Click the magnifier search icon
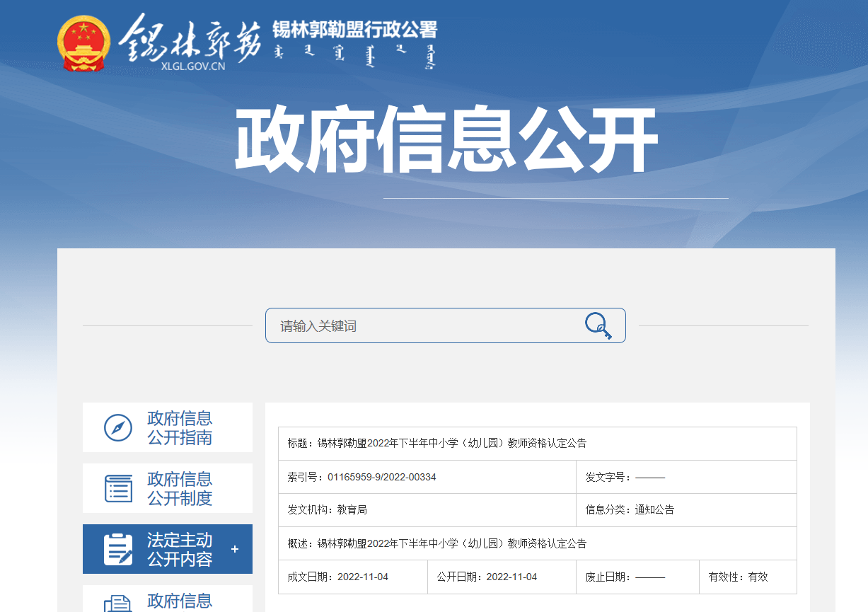868x612 pixels. tap(598, 325)
